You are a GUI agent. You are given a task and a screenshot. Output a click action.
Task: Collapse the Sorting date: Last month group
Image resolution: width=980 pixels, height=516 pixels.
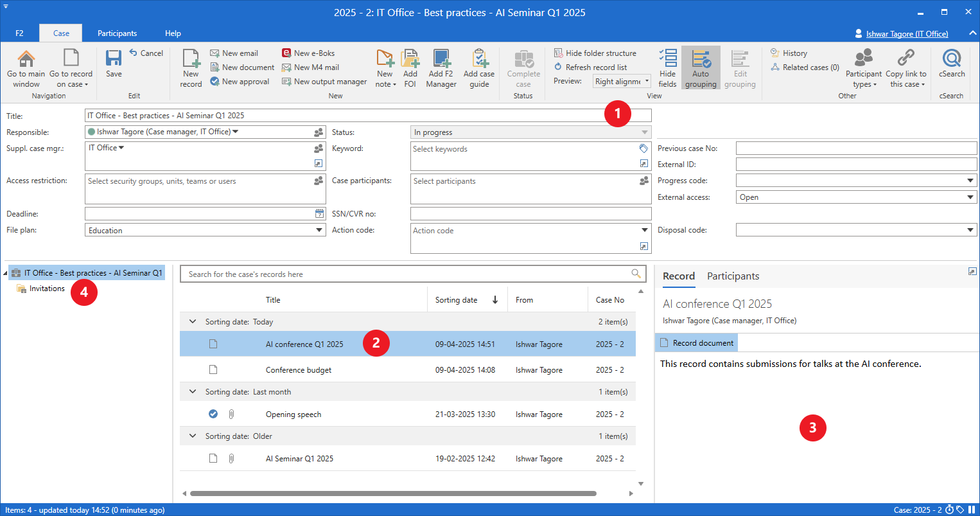193,392
